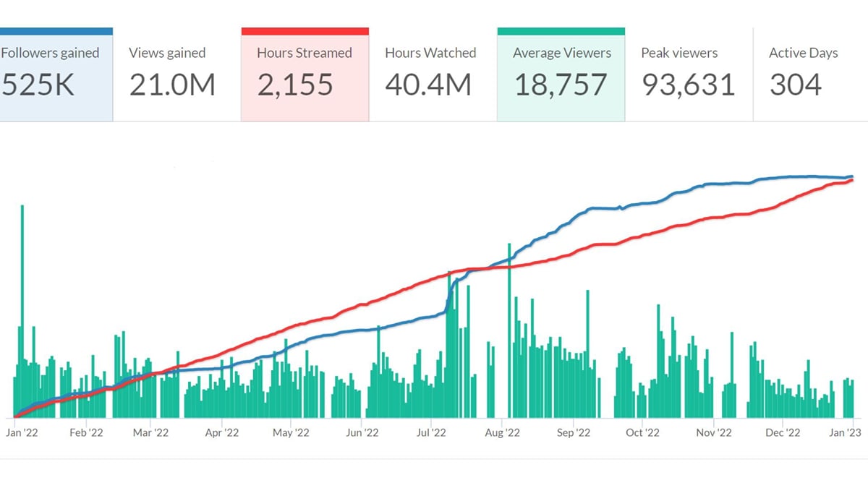
Task: Select the Active Days stat card
Action: coord(810,74)
